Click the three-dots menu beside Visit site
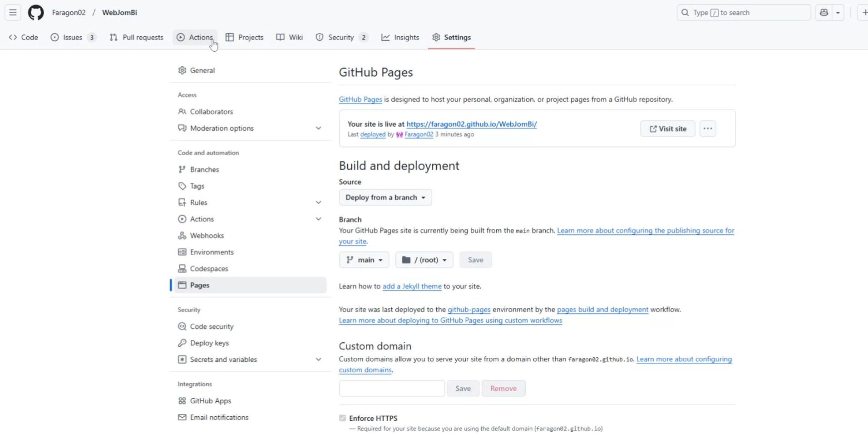868x434 pixels. coord(708,129)
